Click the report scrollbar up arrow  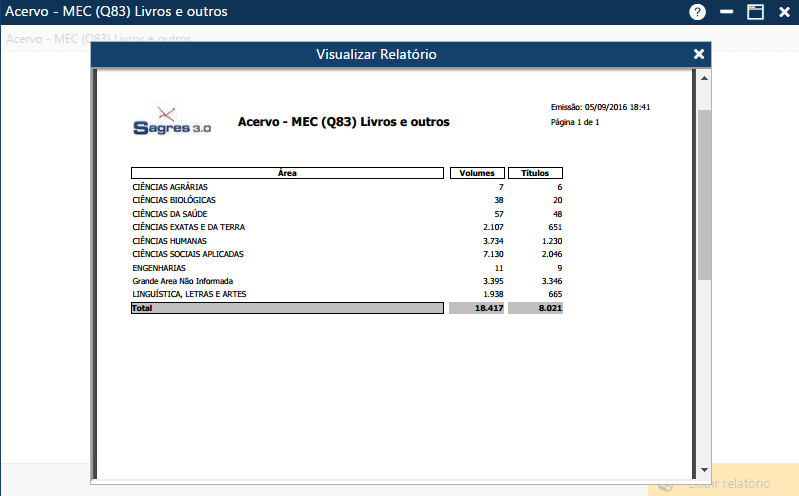point(704,78)
